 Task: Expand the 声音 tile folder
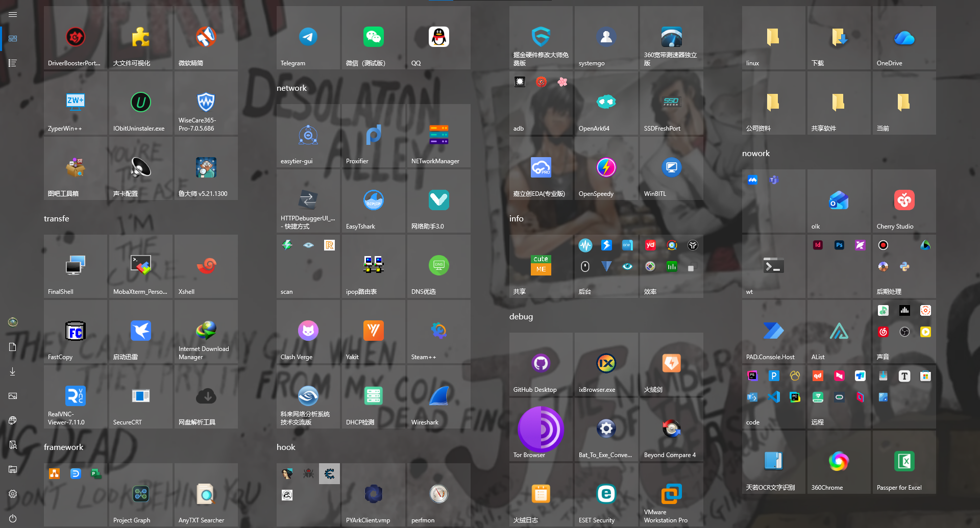904,332
